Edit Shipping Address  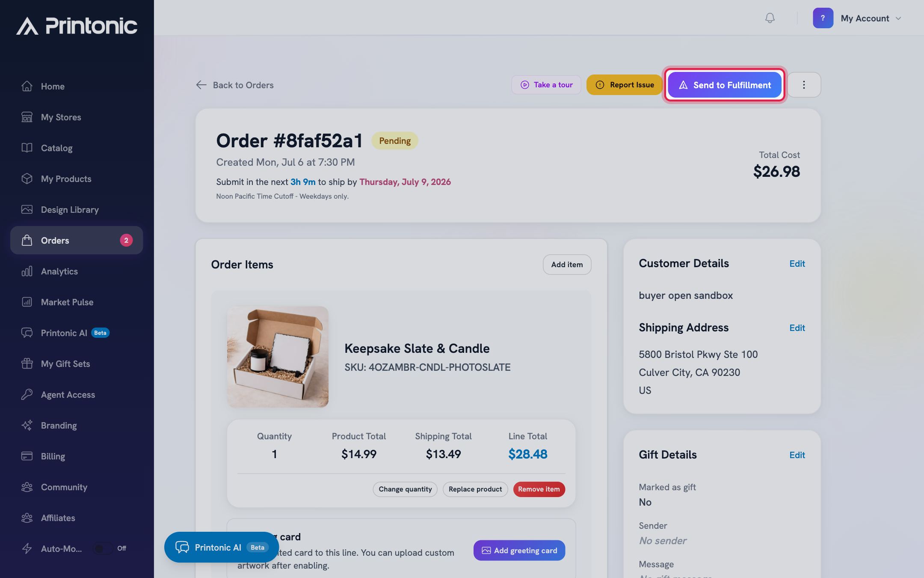(797, 328)
